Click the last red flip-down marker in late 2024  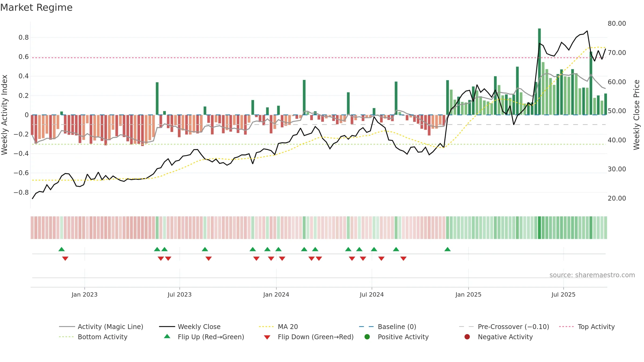pos(403,258)
